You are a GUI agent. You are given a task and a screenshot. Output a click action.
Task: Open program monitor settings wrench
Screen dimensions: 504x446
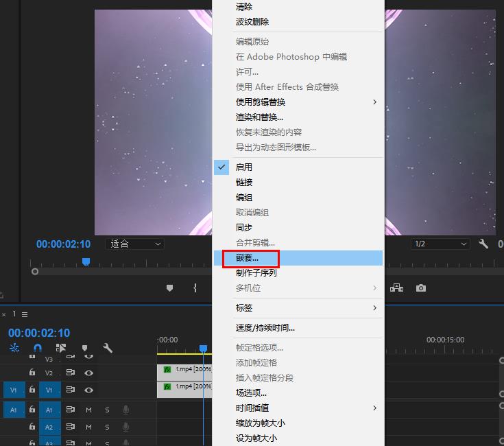point(483,244)
